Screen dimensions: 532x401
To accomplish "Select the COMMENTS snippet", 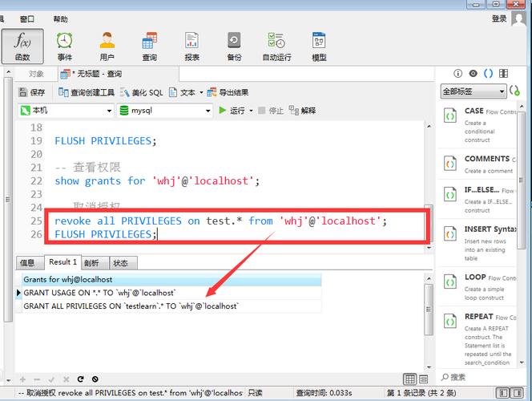I will pos(479,164).
